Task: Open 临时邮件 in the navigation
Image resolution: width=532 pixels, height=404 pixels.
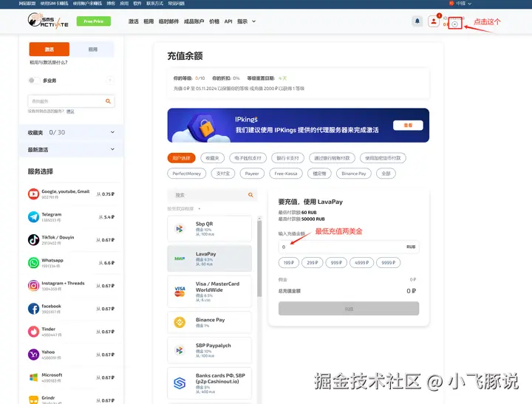Action: click(168, 21)
